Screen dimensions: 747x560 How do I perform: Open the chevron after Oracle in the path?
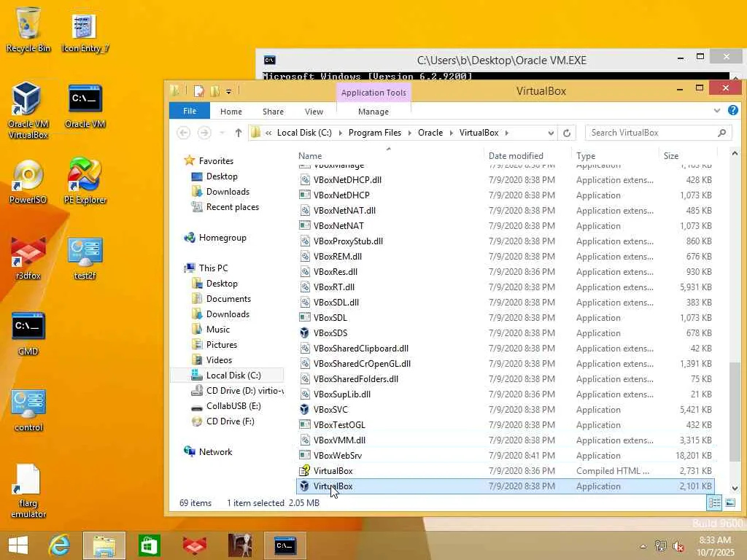(451, 133)
